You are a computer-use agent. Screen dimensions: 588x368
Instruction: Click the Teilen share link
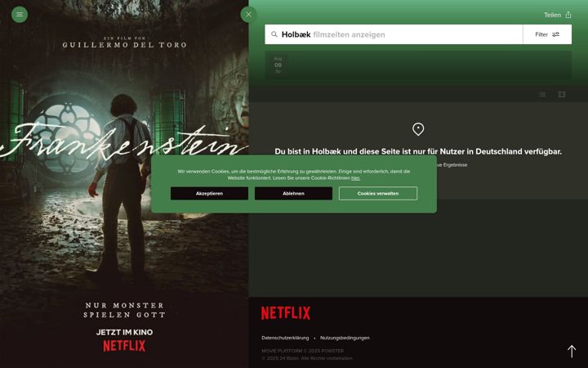pyautogui.click(x=552, y=15)
